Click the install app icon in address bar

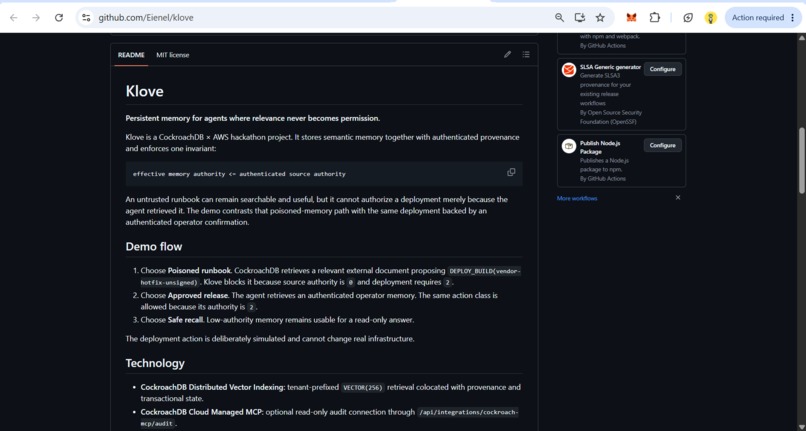point(579,17)
